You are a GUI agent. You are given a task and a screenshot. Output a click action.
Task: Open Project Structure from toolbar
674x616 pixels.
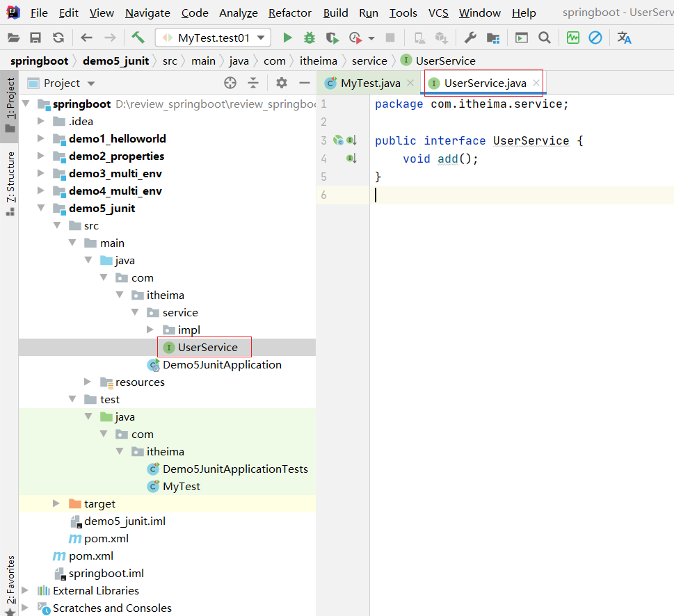click(x=493, y=38)
